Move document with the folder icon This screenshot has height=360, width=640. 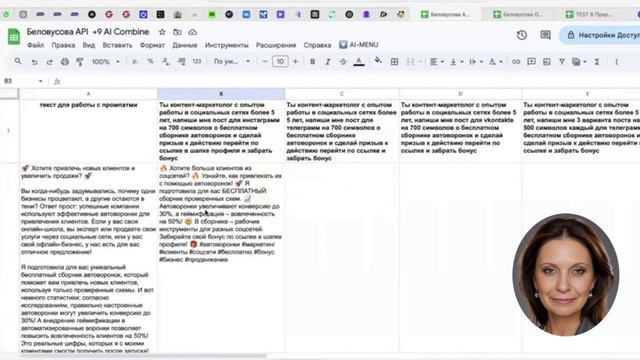coord(177,32)
